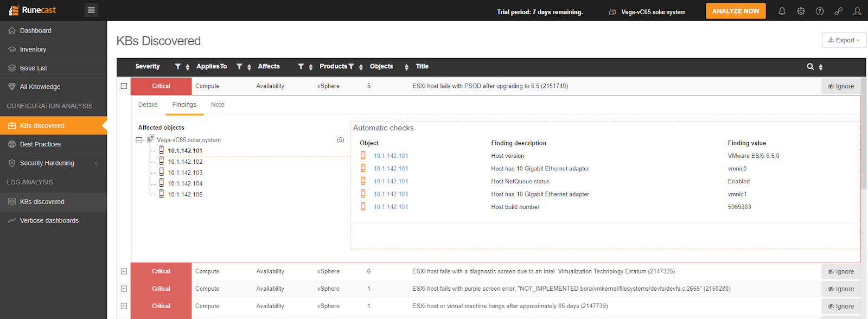Click vCenter icon beside Vega-vC65.solar.system in header
868x319 pixels.
(x=612, y=12)
